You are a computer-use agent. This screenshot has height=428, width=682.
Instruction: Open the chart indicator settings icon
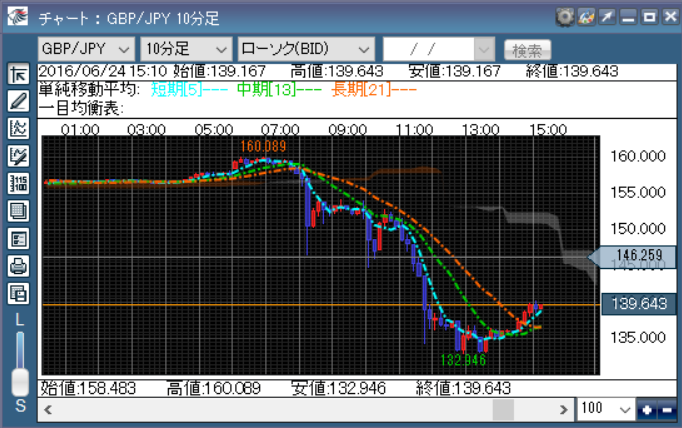18,128
